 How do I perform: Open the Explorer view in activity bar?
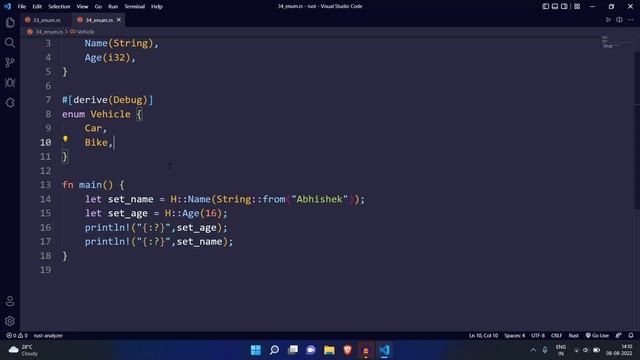pyautogui.click(x=10, y=22)
